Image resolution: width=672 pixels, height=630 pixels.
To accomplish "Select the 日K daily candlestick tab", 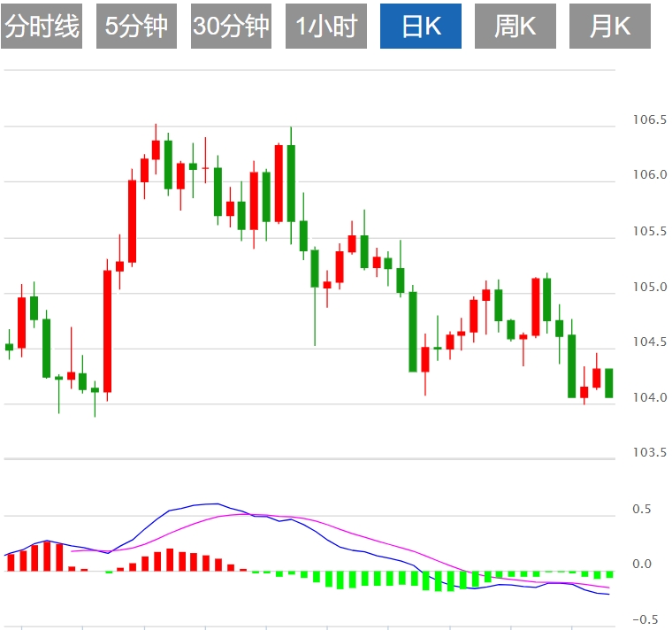I will [421, 27].
